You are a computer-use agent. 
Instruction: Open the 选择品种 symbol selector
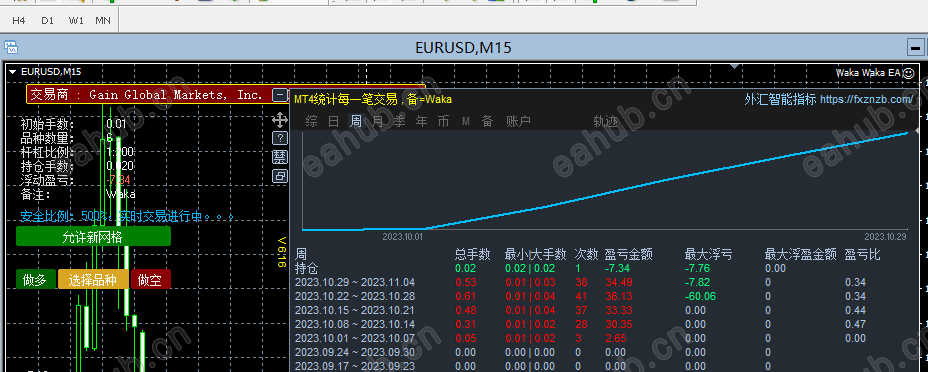93,279
